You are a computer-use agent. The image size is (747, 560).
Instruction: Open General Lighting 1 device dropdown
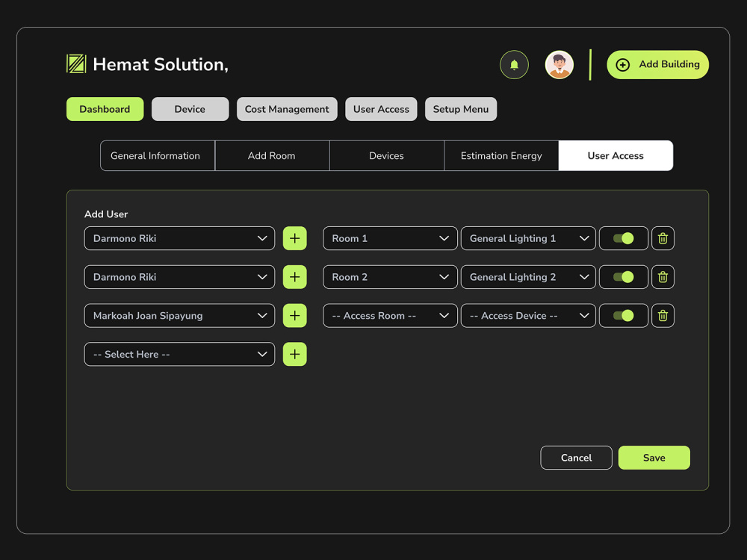pos(528,238)
